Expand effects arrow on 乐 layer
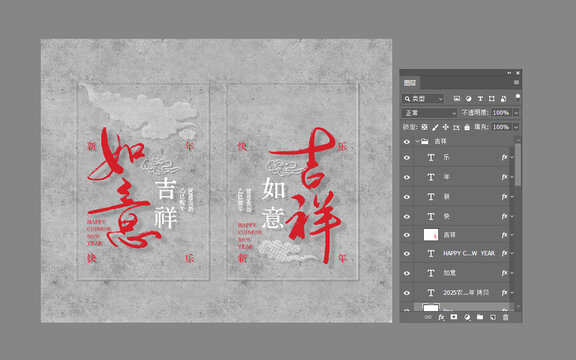Image resolution: width=576 pixels, height=360 pixels. (512, 157)
